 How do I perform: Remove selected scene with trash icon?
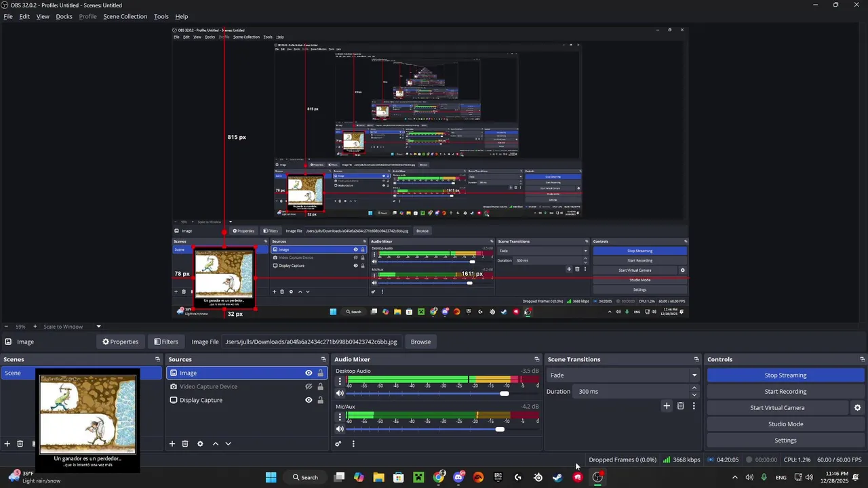20,444
